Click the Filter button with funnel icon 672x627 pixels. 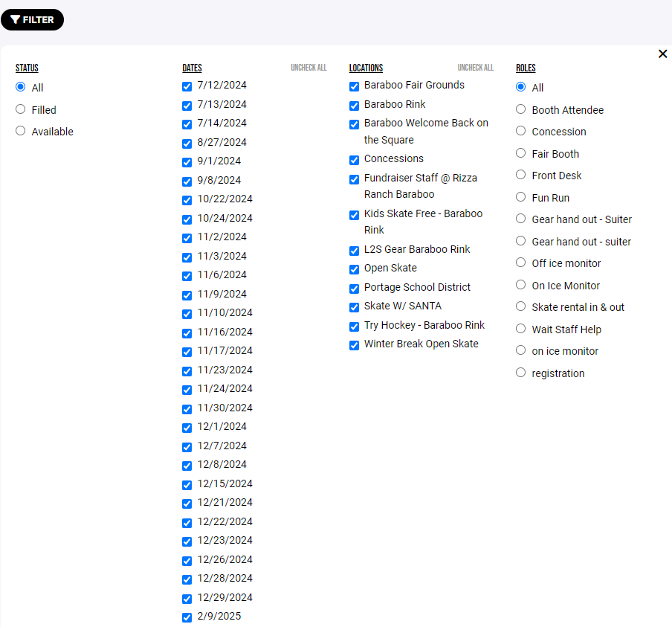point(32,20)
